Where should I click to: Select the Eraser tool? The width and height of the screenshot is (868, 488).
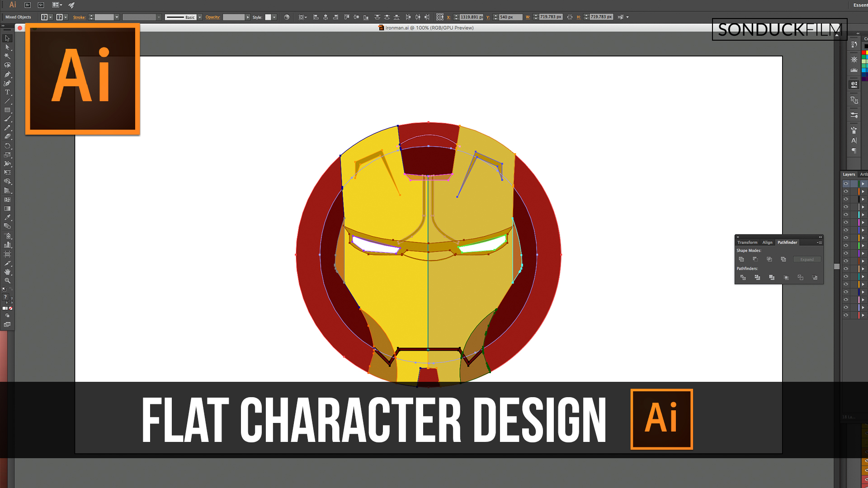coord(7,136)
